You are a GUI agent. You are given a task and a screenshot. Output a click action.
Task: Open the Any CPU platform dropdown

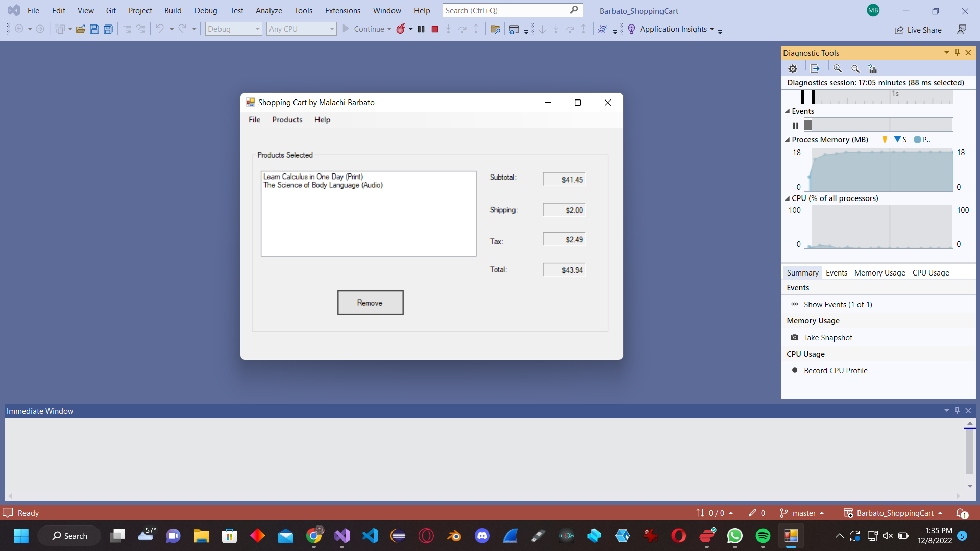click(x=301, y=29)
